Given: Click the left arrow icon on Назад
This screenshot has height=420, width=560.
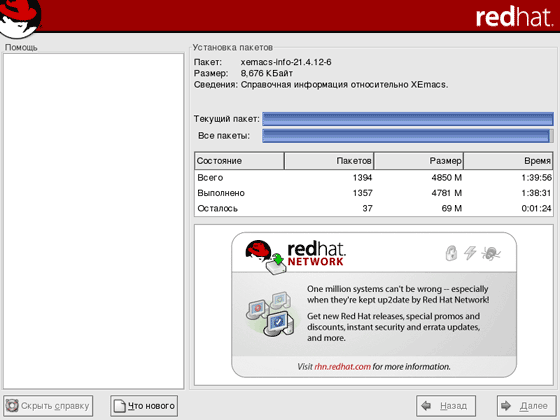Looking at the screenshot, I should [x=426, y=405].
